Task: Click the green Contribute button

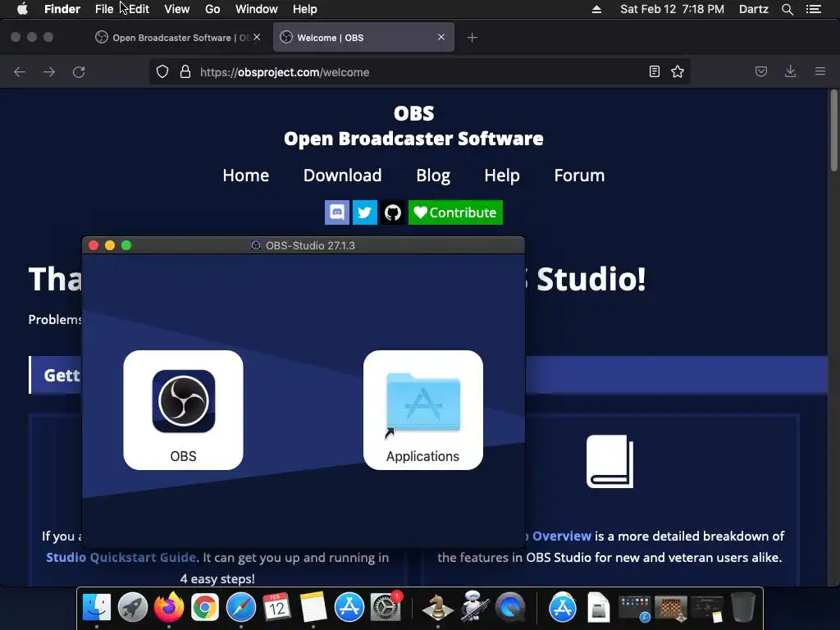Action: (x=455, y=212)
